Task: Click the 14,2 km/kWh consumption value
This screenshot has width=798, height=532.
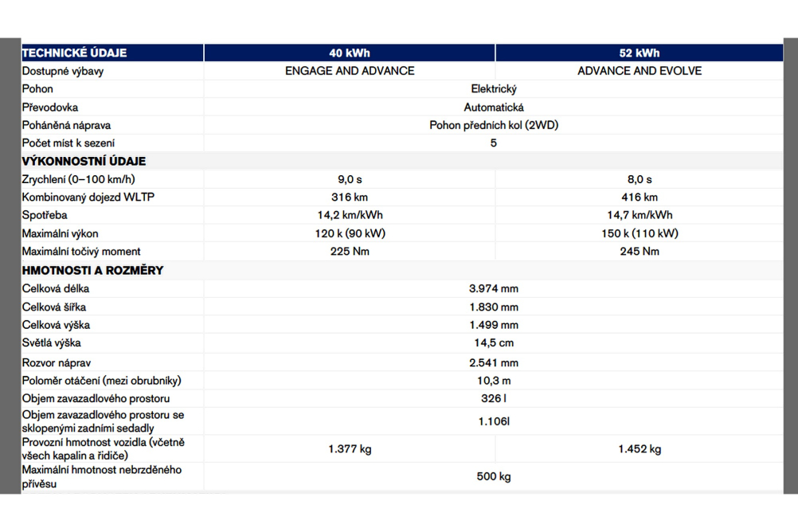Action: pos(350,215)
